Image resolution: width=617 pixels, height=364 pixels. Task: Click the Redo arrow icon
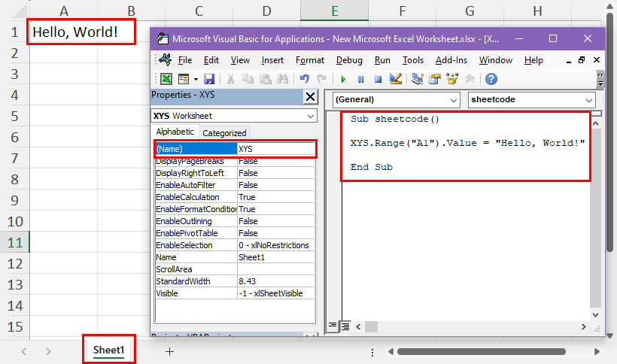pyautogui.click(x=321, y=79)
